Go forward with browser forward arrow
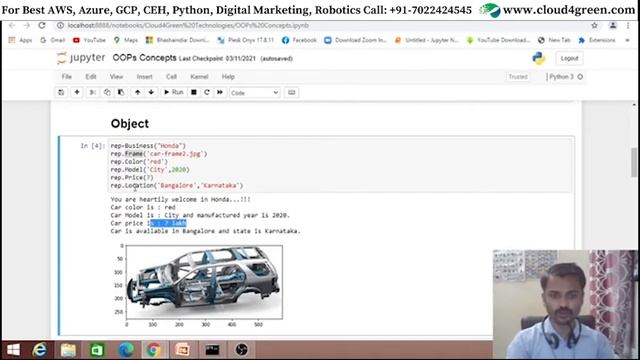 pos(27,25)
